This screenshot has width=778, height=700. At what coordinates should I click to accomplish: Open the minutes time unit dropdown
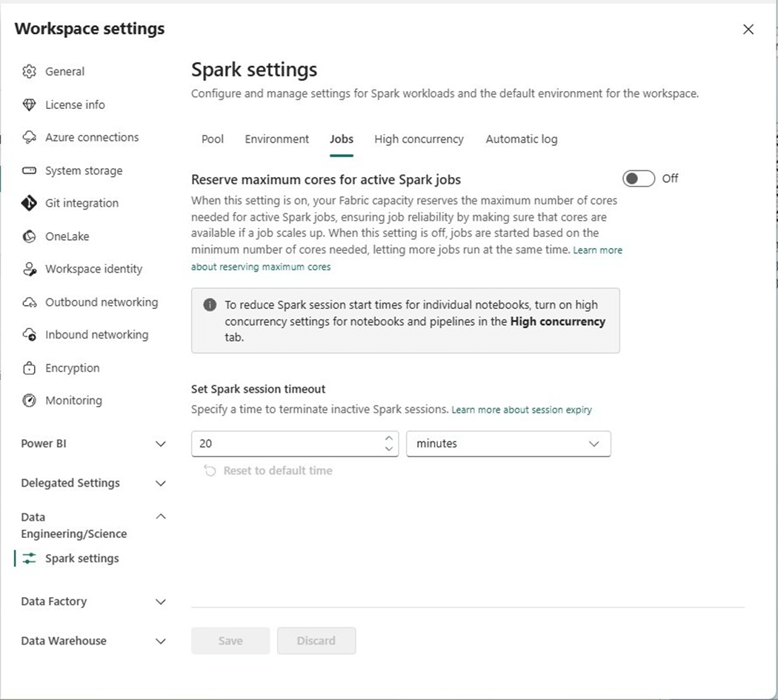click(508, 444)
